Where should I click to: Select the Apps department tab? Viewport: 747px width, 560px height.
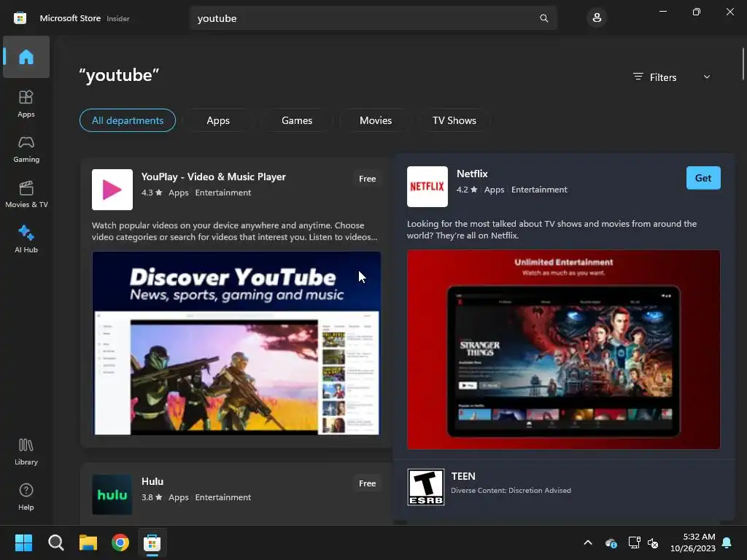point(218,120)
